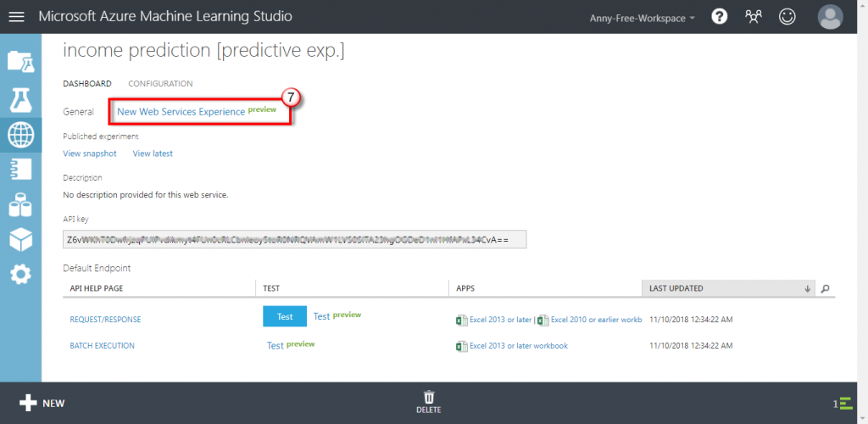Click the plus NEW button

[x=42, y=403]
